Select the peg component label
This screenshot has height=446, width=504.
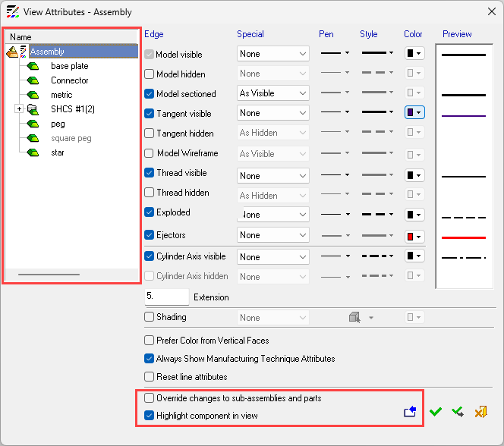58,124
